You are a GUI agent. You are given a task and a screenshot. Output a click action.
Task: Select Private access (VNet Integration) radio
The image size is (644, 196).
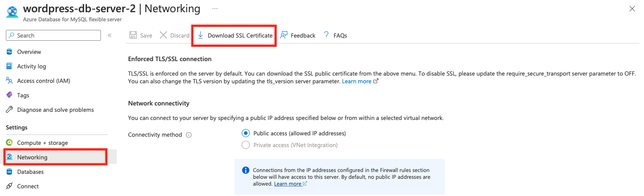click(246, 145)
